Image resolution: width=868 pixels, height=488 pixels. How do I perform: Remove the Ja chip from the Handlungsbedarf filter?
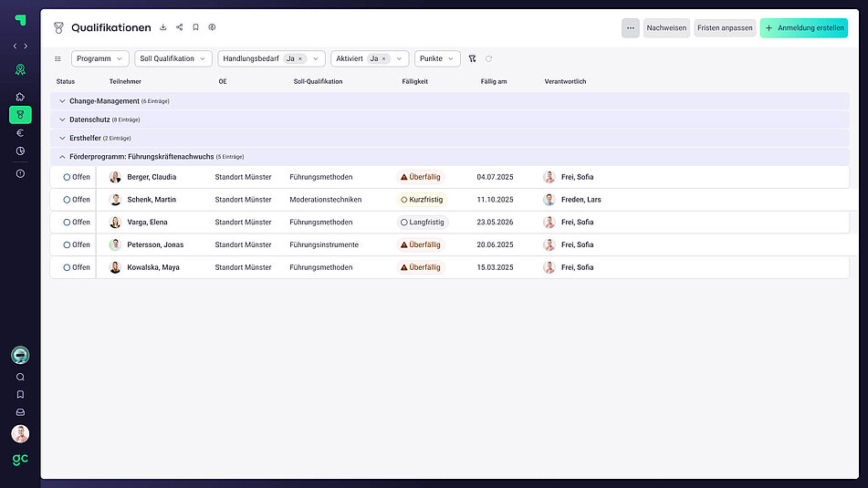click(x=300, y=58)
